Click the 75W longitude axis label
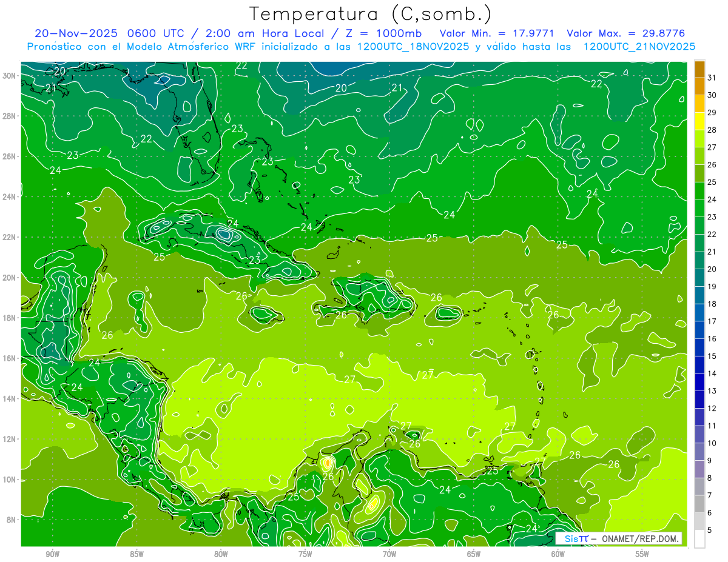 click(305, 554)
